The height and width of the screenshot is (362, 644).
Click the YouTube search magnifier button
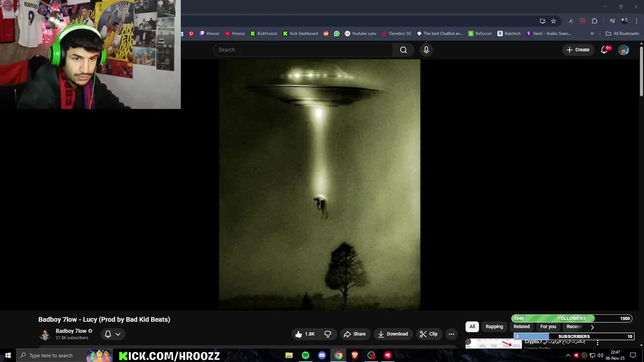pos(404,50)
